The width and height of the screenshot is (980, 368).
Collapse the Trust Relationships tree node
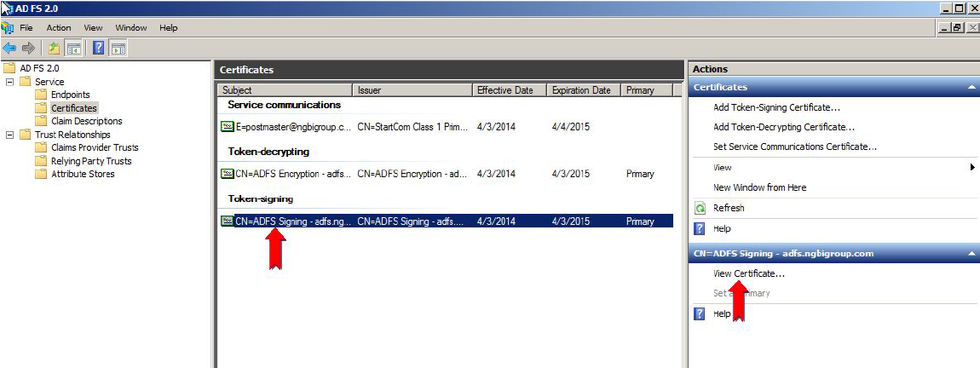coord(10,135)
